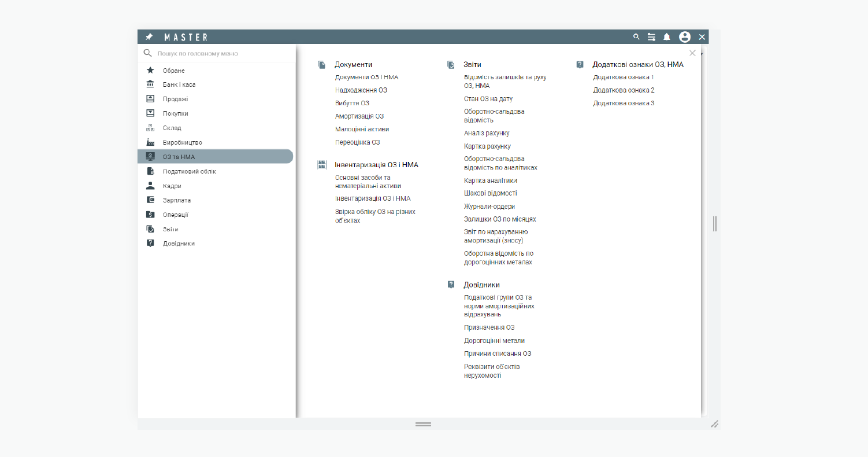Open Вибуття ОЗ document
Viewport: 868px width, 457px height.
coord(352,103)
